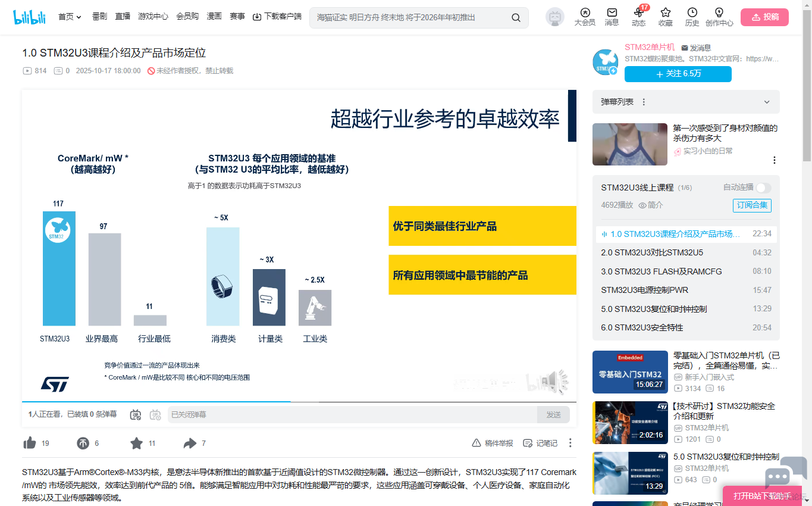The width and height of the screenshot is (812, 506).
Task: Open the creator center lightbulb icon
Action: coord(719,13)
